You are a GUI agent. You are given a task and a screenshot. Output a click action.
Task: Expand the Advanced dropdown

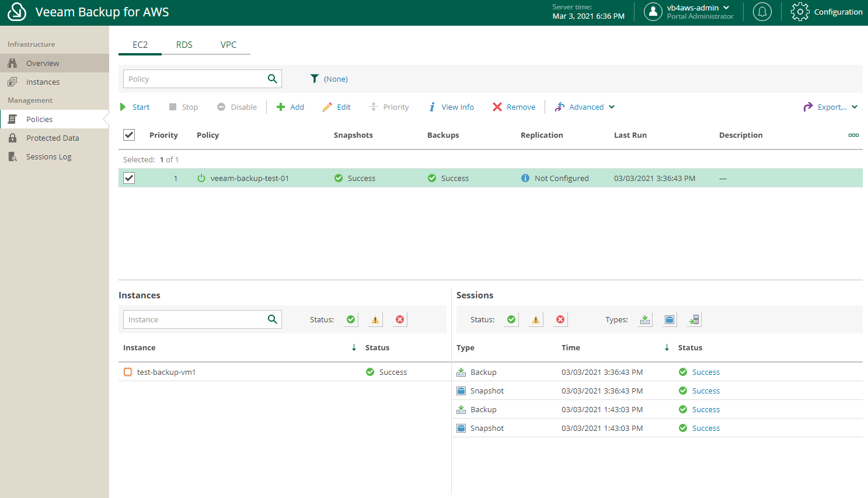coord(585,107)
